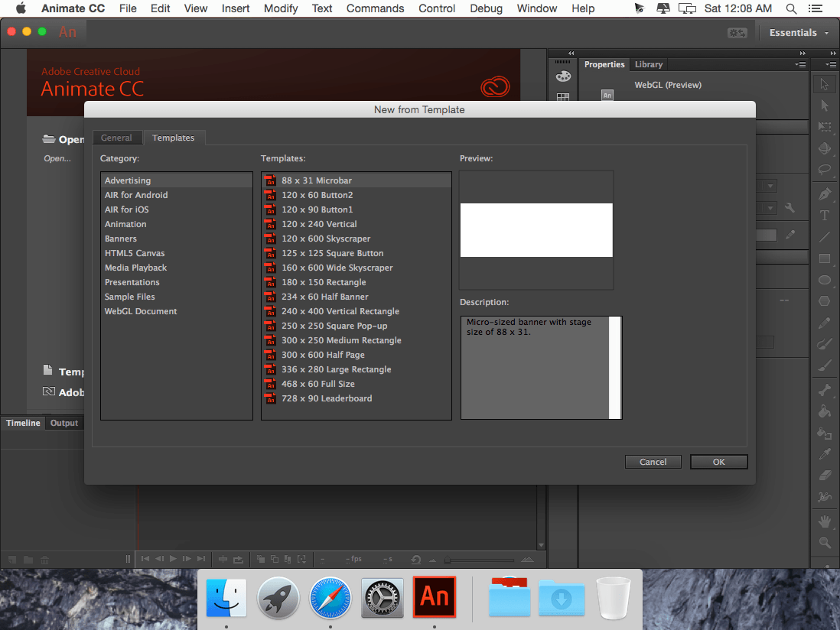840x630 pixels.
Task: Click the timeline Play button
Action: [x=173, y=559]
